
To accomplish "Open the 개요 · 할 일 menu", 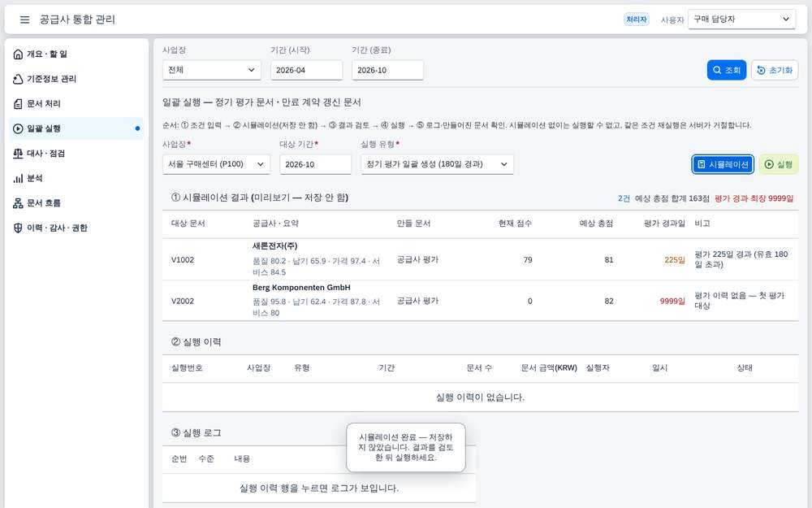I will pyautogui.click(x=76, y=54).
